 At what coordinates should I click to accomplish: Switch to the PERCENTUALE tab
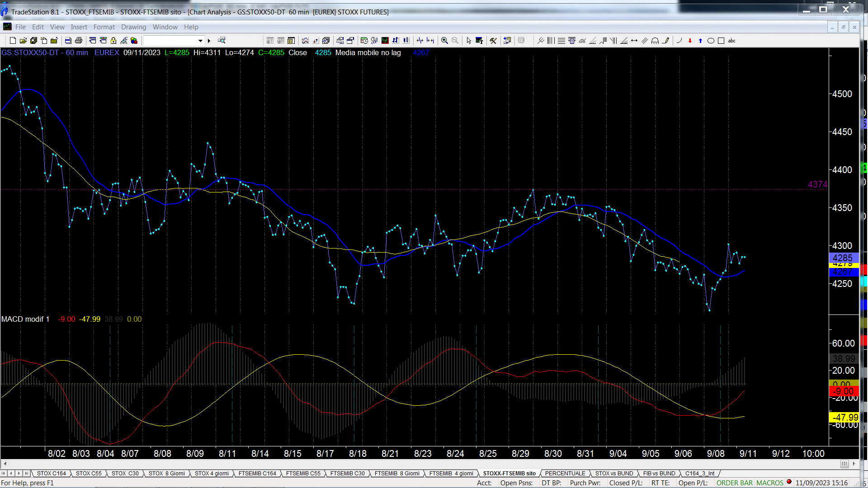(565, 474)
